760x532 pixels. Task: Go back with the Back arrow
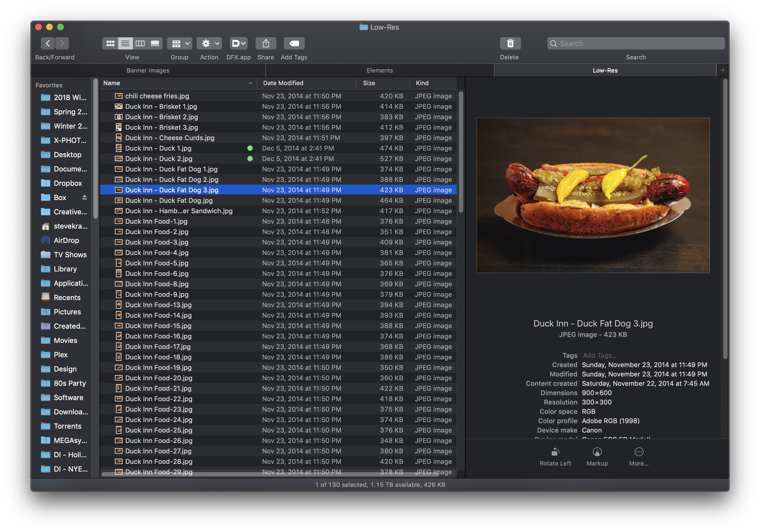pyautogui.click(x=48, y=43)
